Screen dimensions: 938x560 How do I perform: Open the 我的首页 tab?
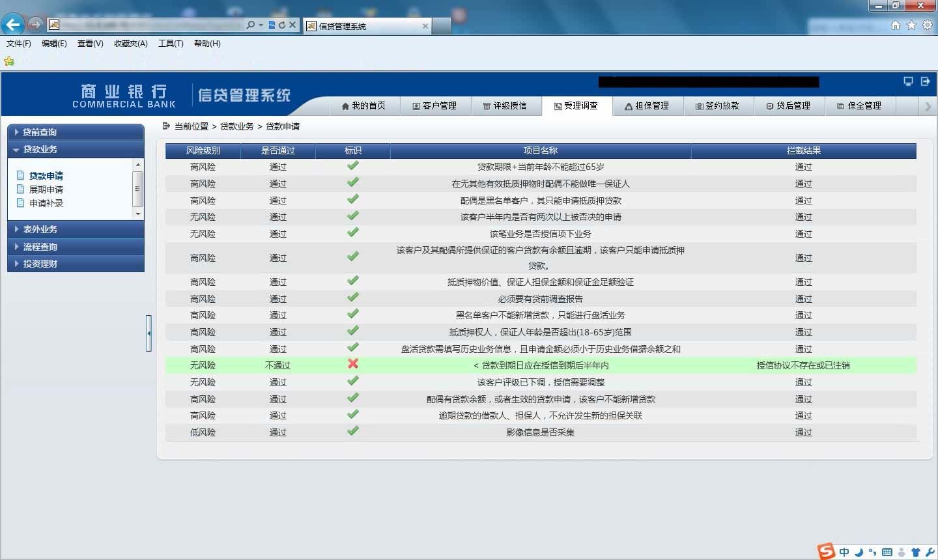coord(363,105)
